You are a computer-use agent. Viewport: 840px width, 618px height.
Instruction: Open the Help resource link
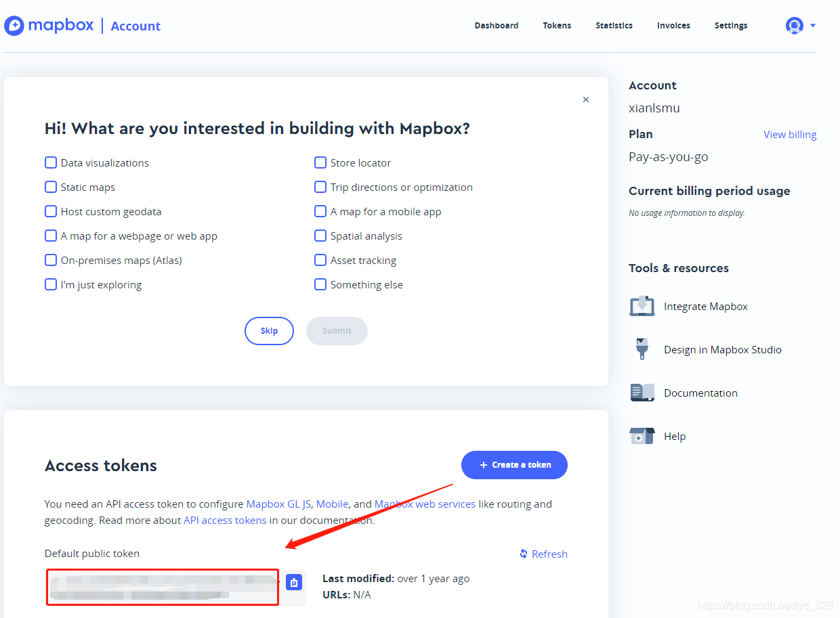pyautogui.click(x=675, y=436)
